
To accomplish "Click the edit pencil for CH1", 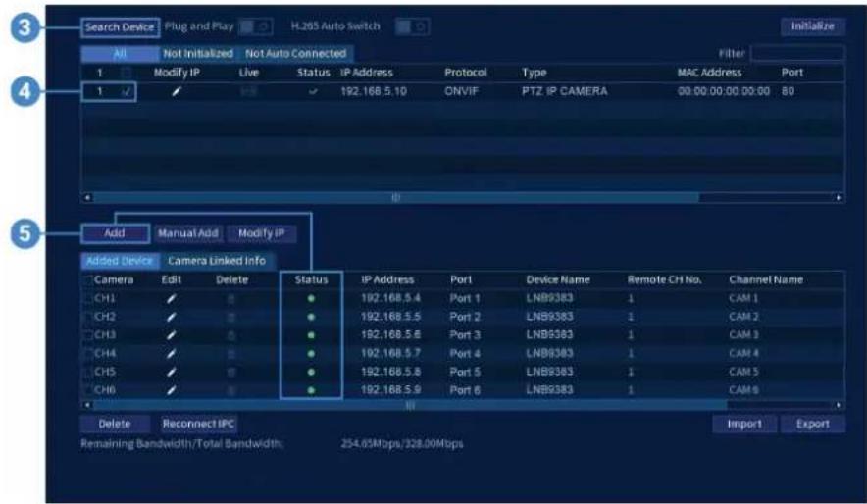I will (x=172, y=298).
